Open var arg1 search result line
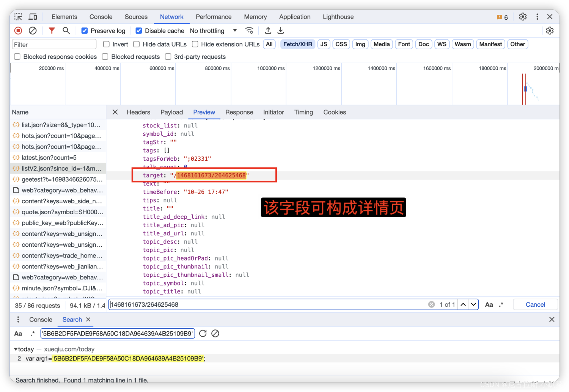Image resolution: width=569 pixels, height=392 pixels. point(284,358)
